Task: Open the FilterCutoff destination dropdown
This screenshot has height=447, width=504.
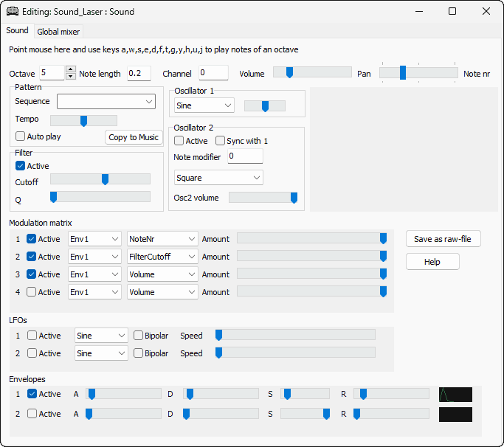Action: click(162, 257)
